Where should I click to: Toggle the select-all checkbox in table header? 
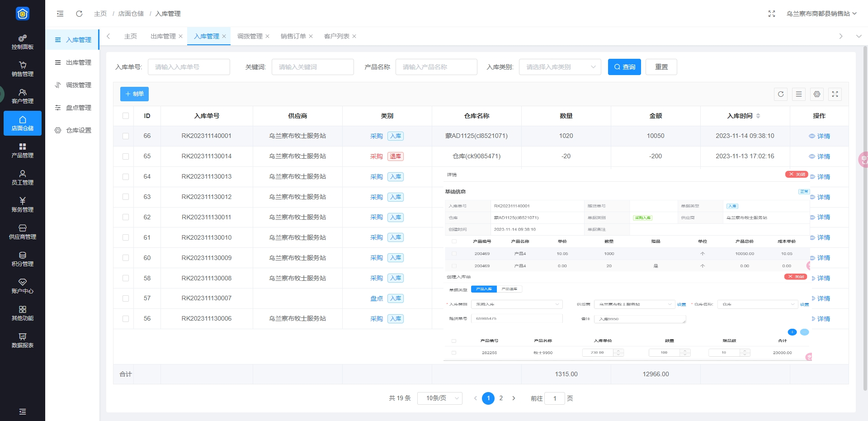click(x=126, y=116)
